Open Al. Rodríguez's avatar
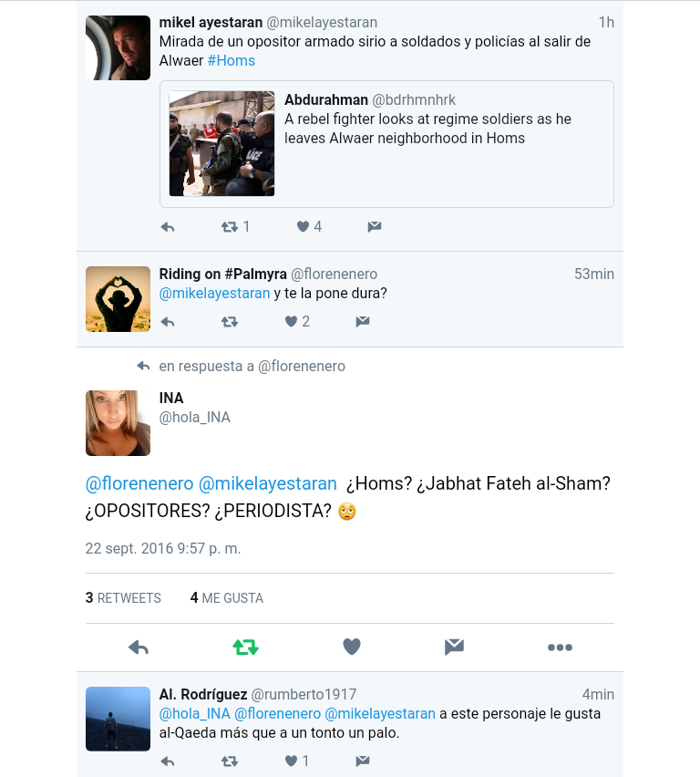Screen dimensions: 700x777 (118, 719)
